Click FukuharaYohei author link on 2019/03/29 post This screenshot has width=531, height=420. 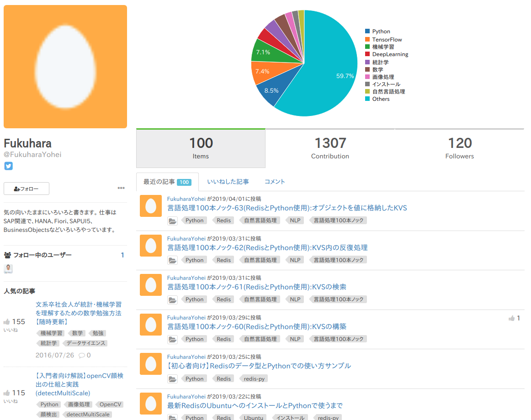(186, 318)
